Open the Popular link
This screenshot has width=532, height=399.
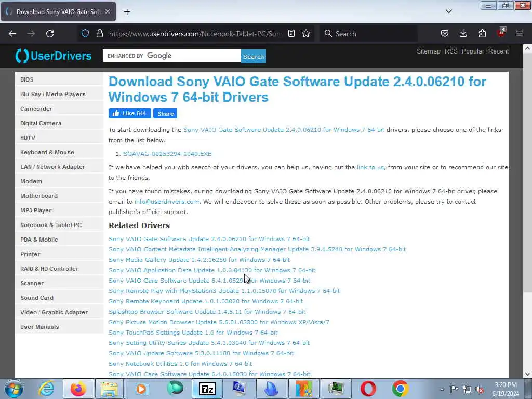[x=473, y=51]
